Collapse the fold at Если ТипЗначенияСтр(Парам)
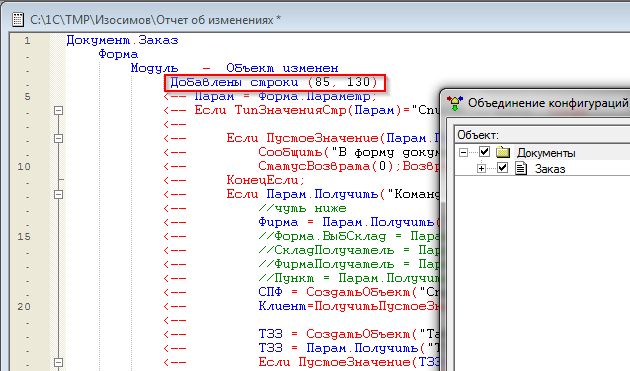 [58, 110]
